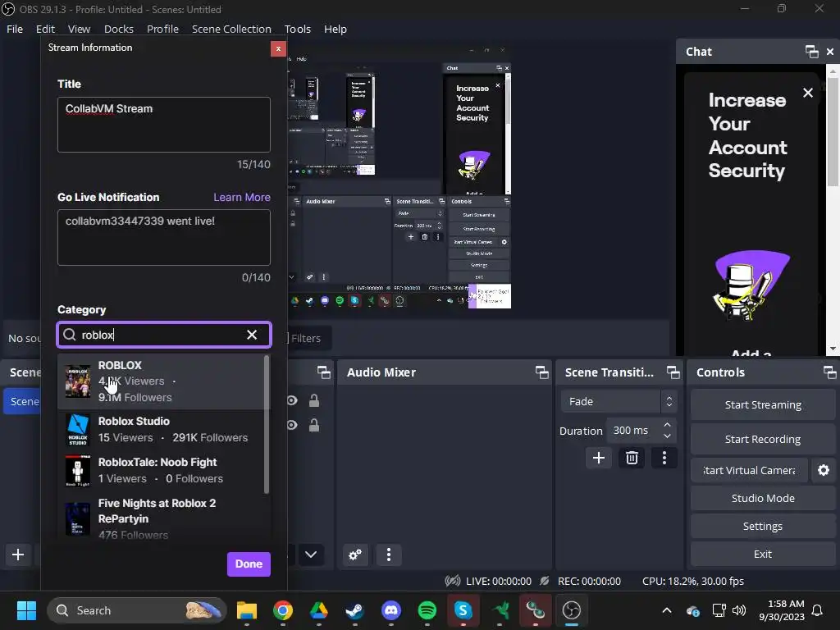Image resolution: width=840 pixels, height=630 pixels.
Task: Toggle lock on the second source
Action: click(314, 425)
